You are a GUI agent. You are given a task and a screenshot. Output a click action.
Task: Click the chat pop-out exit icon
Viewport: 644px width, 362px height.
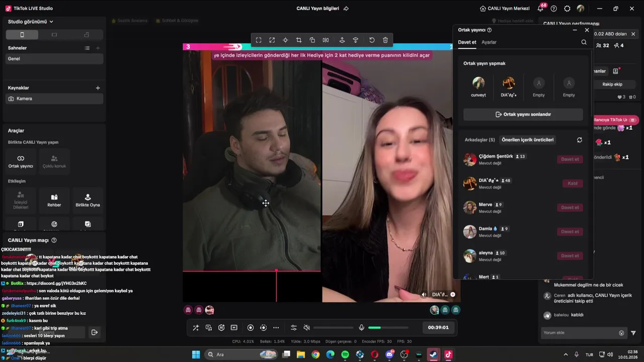(94, 332)
